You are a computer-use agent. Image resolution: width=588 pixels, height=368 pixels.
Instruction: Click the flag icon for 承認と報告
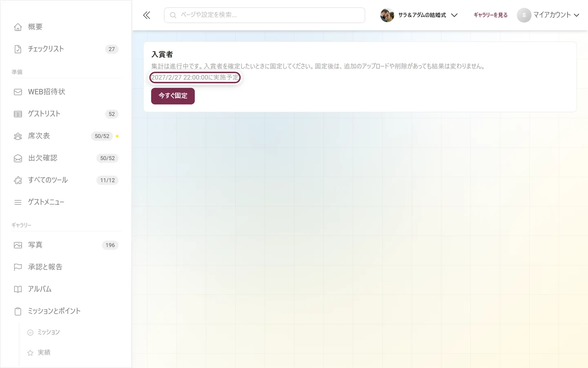tap(18, 267)
